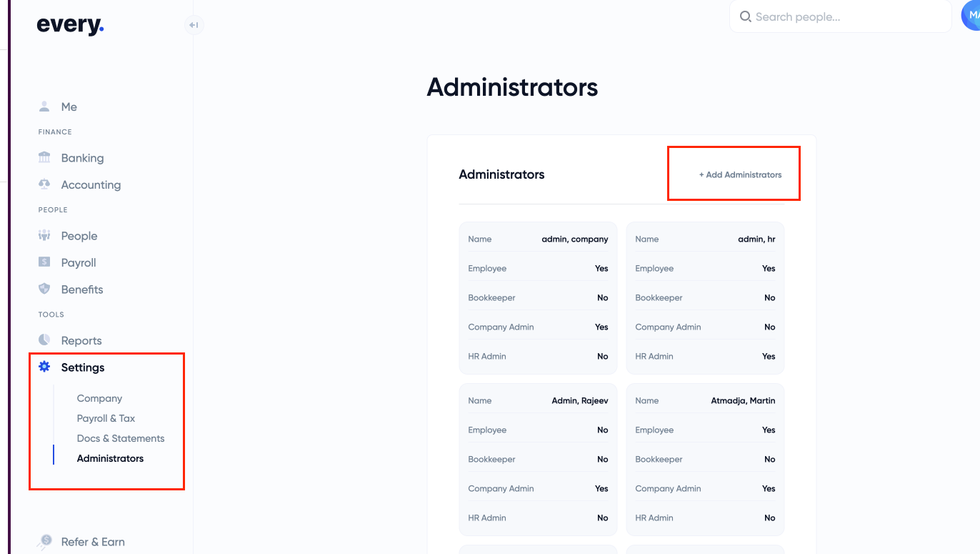980x554 pixels.
Task: Click the Banking building icon
Action: (x=44, y=157)
